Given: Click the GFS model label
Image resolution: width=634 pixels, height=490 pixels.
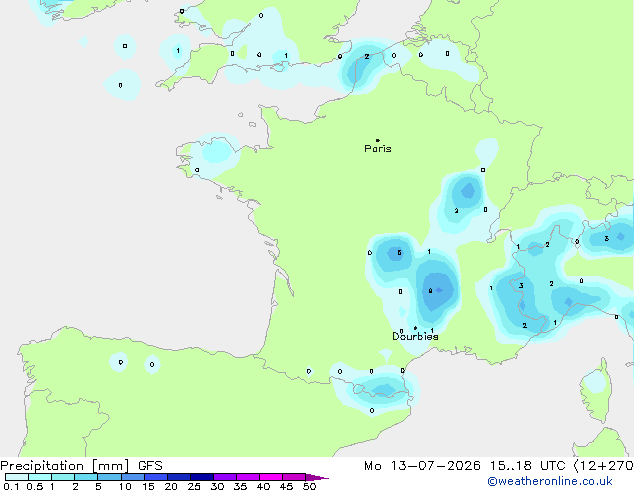Looking at the screenshot, I should click(x=150, y=466).
